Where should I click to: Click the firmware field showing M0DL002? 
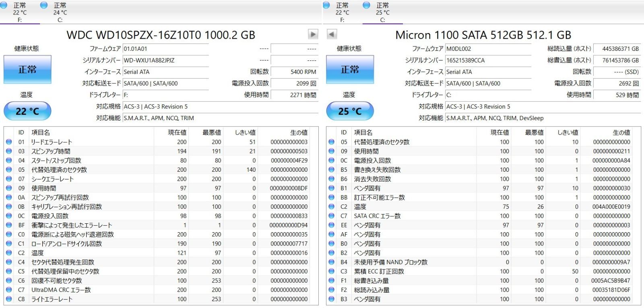click(x=488, y=49)
